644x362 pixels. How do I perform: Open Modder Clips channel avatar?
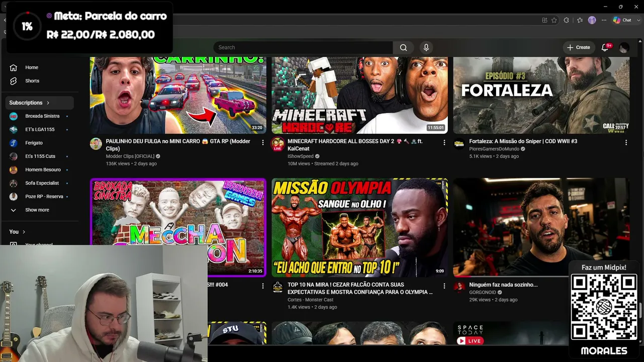click(x=96, y=144)
